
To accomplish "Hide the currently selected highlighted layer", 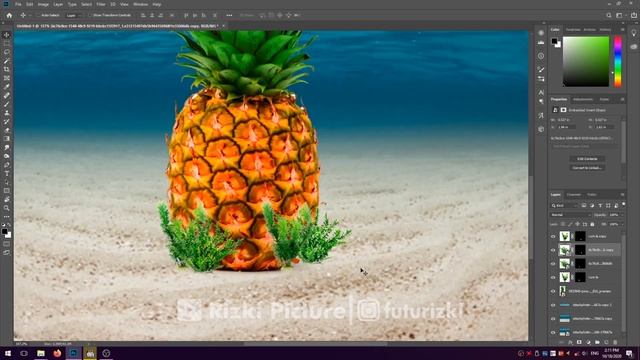I will coord(553,250).
